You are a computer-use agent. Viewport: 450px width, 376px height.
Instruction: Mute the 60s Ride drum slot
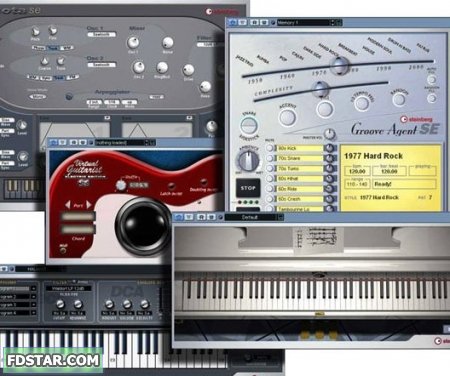click(269, 189)
